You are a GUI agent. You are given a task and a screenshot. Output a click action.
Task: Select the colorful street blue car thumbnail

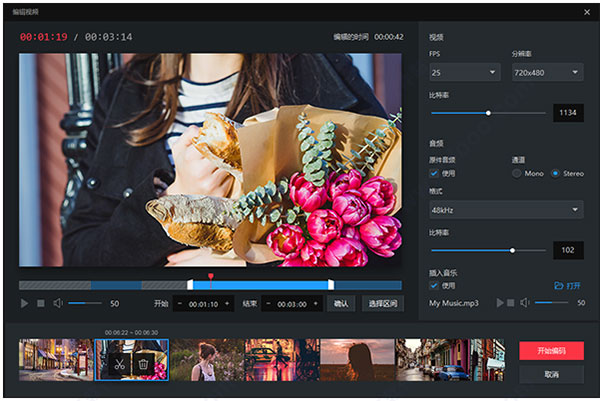(450, 360)
